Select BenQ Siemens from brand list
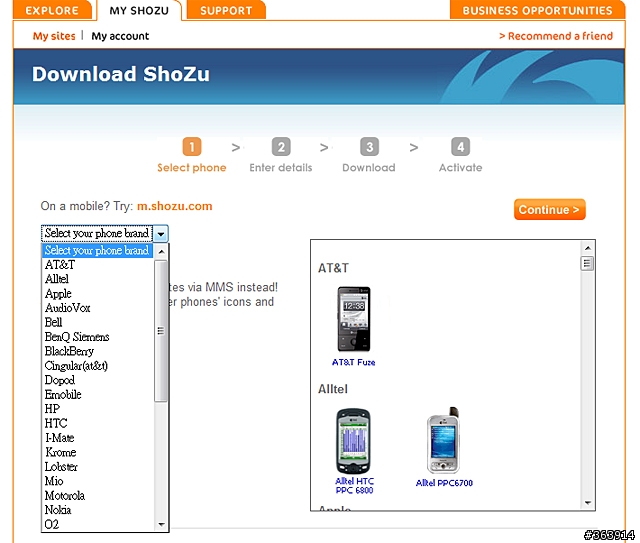This screenshot has height=543, width=640. [x=97, y=337]
